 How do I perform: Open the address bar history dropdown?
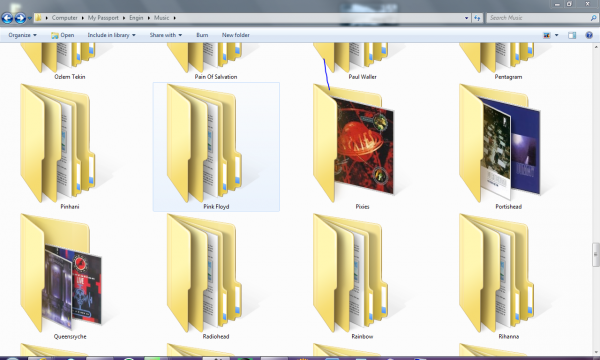[x=466, y=18]
